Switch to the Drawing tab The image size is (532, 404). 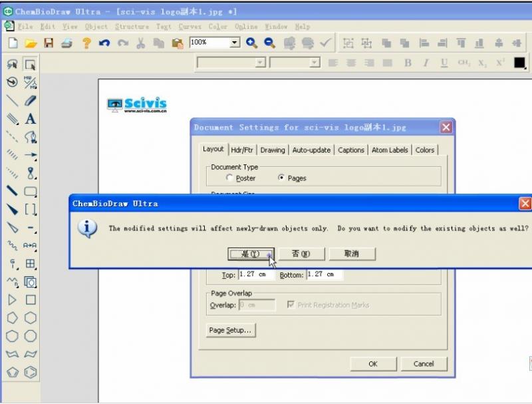273,150
